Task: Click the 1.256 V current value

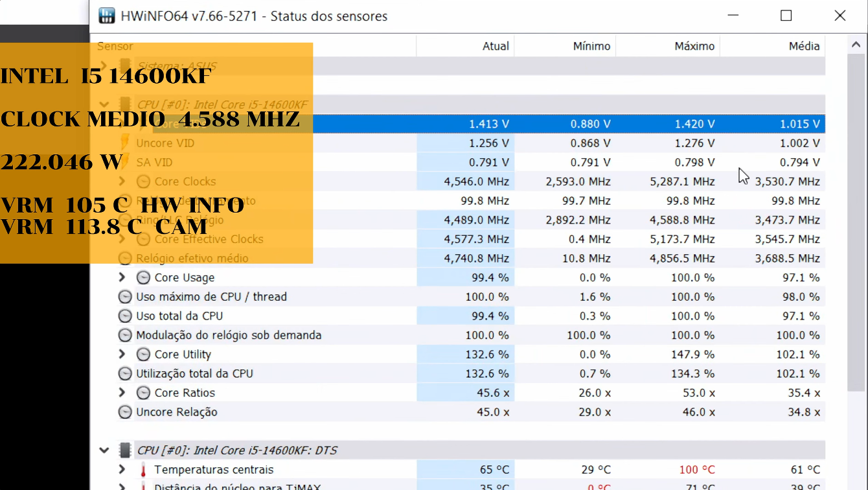Action: 489,143
